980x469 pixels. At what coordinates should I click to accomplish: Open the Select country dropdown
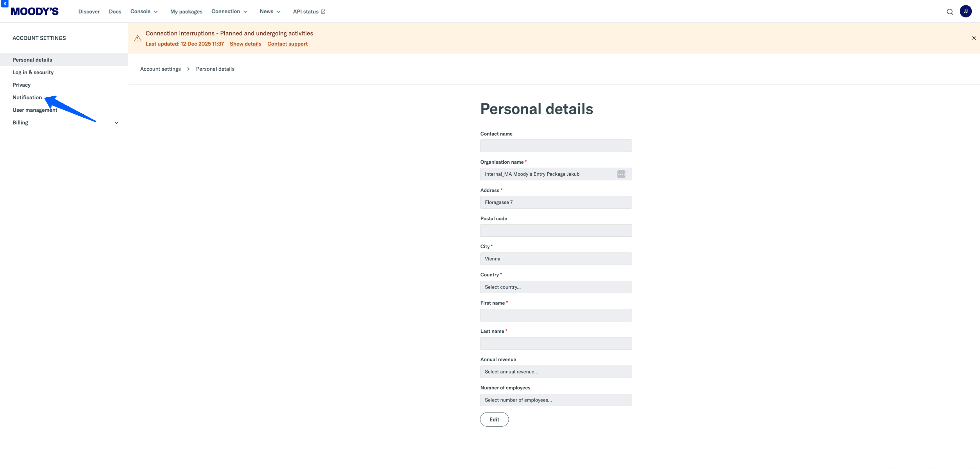[555, 287]
